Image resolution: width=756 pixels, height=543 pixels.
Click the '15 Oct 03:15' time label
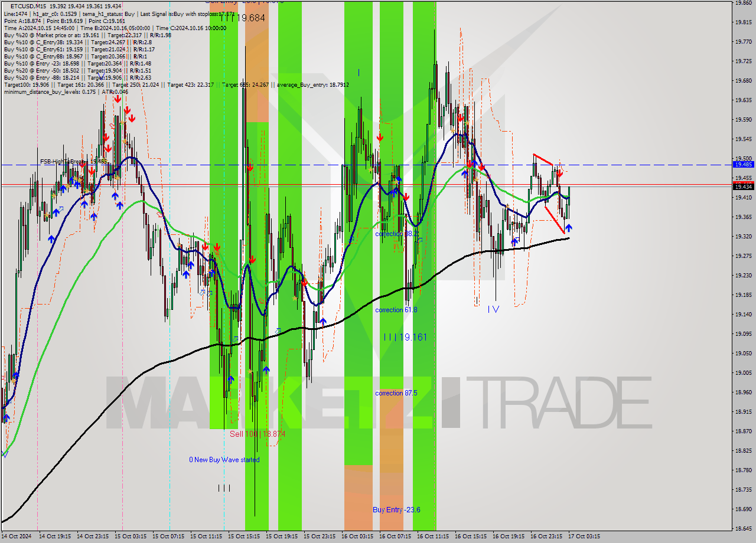[x=131, y=537]
